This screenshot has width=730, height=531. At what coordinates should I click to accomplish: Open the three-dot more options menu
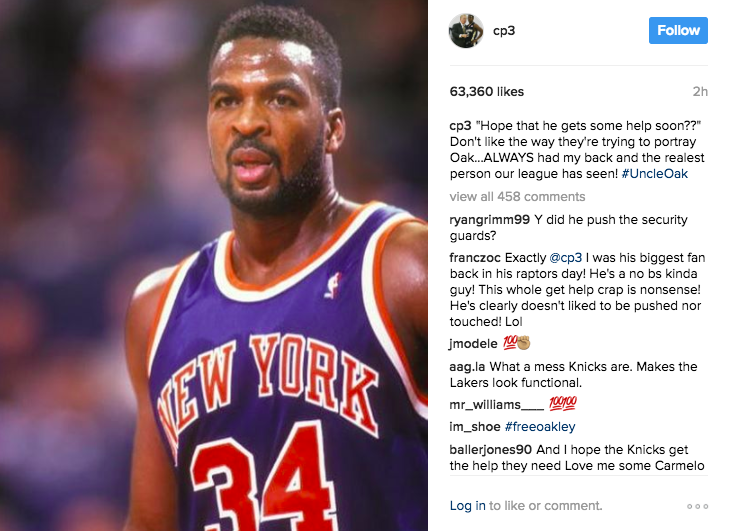coord(697,506)
